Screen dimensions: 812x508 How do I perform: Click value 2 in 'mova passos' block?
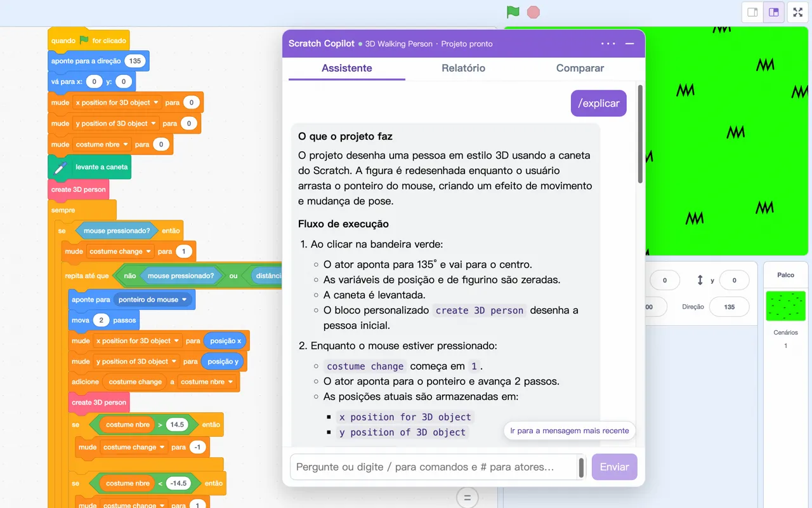point(101,320)
